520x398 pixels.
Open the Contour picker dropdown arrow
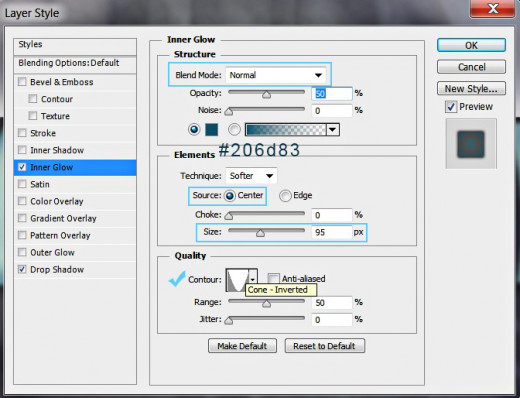253,280
